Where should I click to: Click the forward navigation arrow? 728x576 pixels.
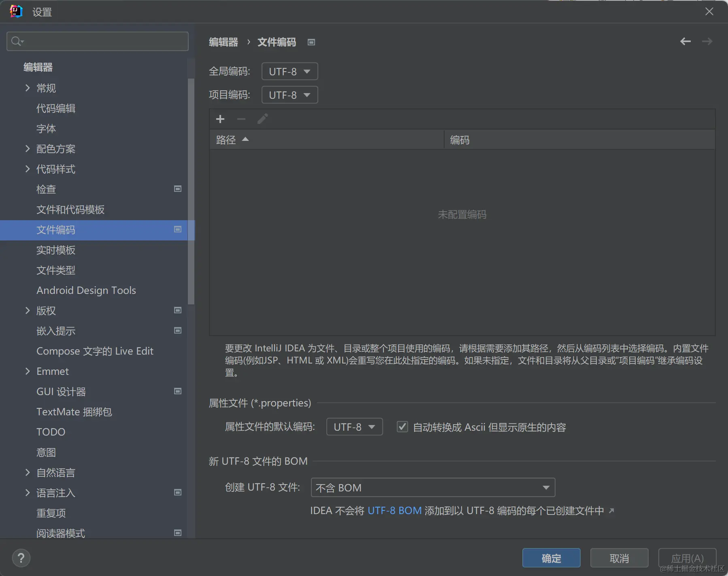707,41
